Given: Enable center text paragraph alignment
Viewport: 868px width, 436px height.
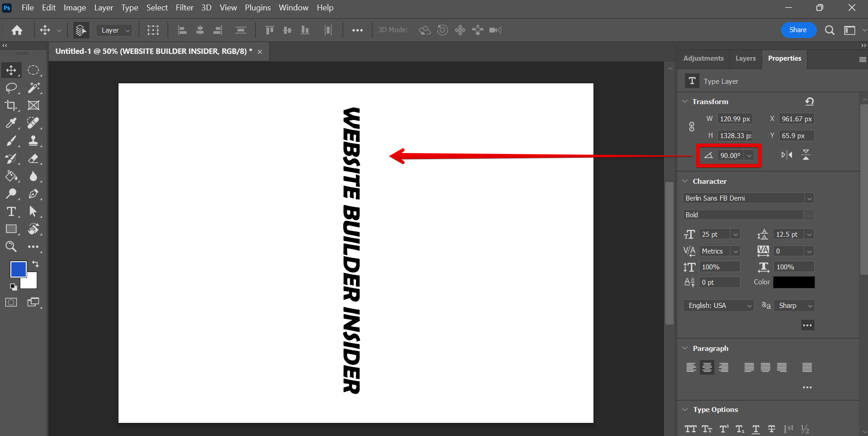Looking at the screenshot, I should point(707,367).
